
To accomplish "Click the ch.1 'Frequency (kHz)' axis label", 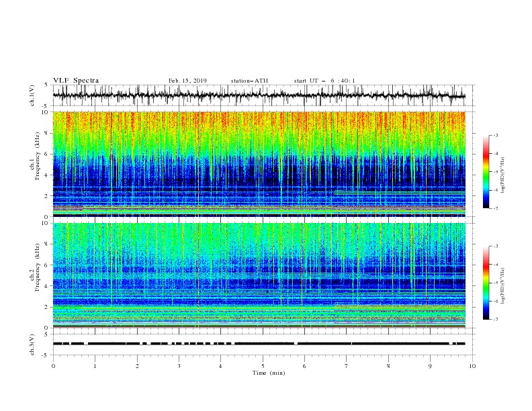I will click(x=38, y=156).
